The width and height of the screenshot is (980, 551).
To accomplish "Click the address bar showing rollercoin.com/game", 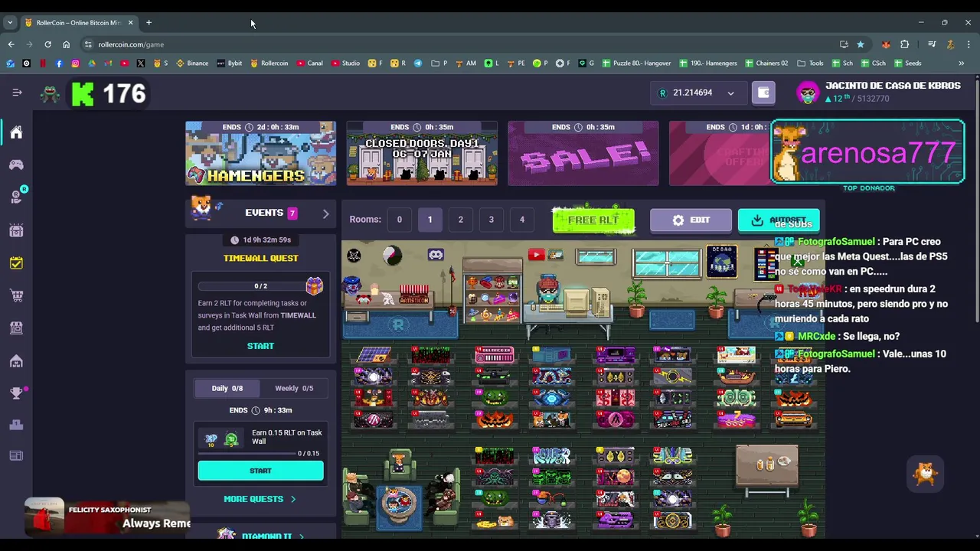I will tap(459, 44).
